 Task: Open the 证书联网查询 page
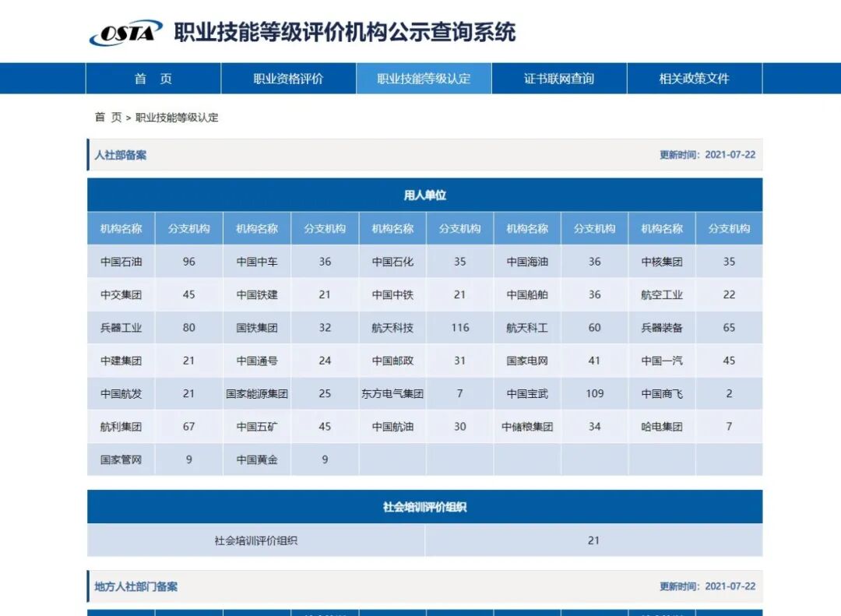tap(557, 79)
